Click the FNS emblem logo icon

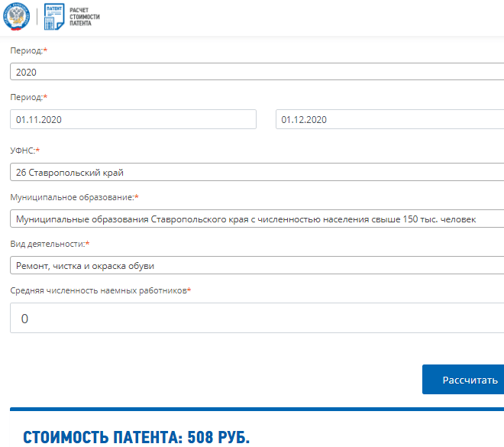[x=16, y=16]
